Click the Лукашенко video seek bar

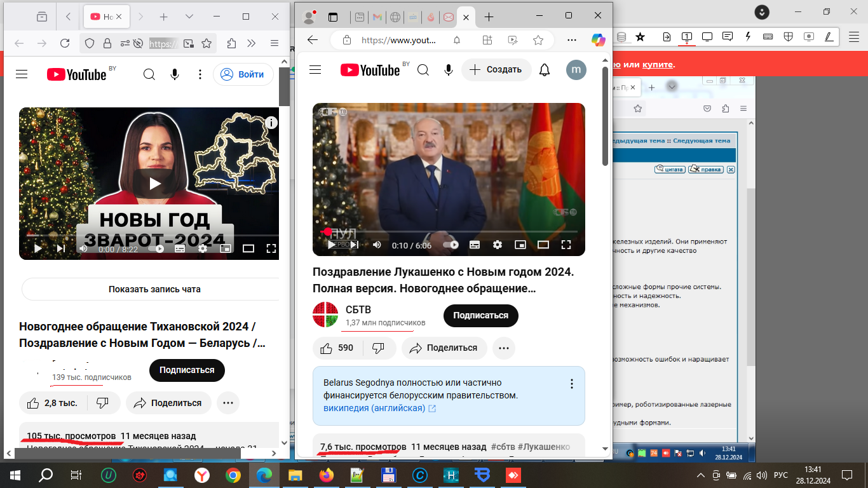pos(449,232)
